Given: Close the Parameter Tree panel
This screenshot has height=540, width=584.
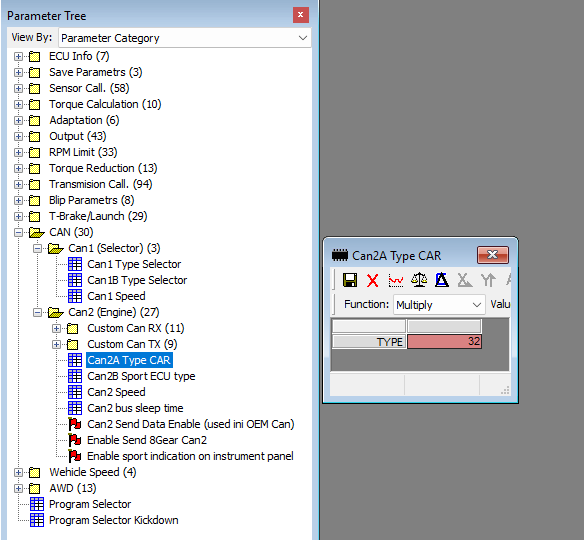Looking at the screenshot, I should (301, 15).
